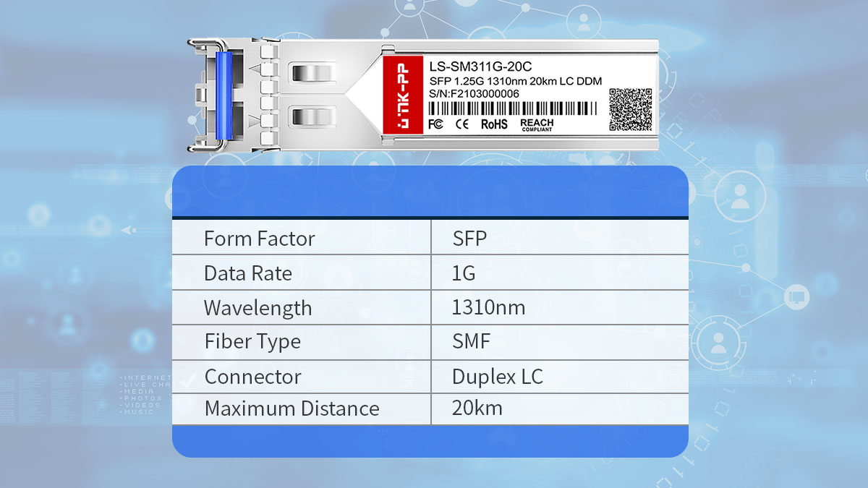Click the REACH compliant mark
Viewport: 868px width, 488px height.
(x=537, y=124)
